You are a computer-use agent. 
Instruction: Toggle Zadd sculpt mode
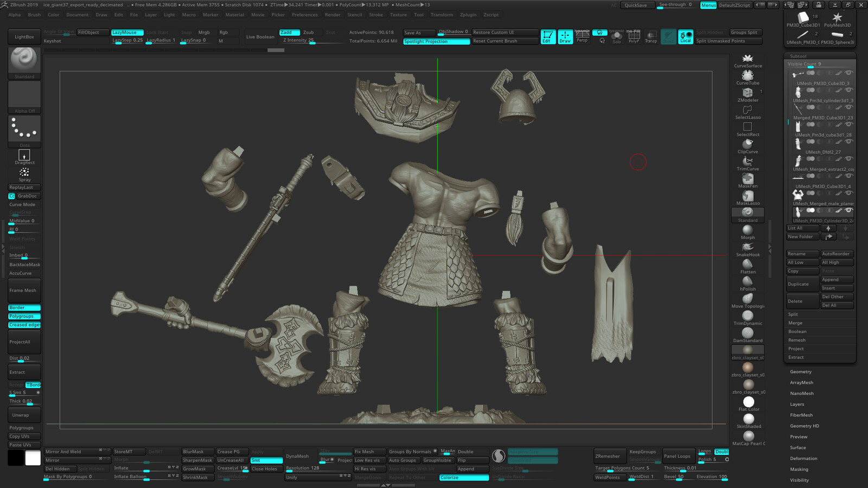(x=289, y=33)
